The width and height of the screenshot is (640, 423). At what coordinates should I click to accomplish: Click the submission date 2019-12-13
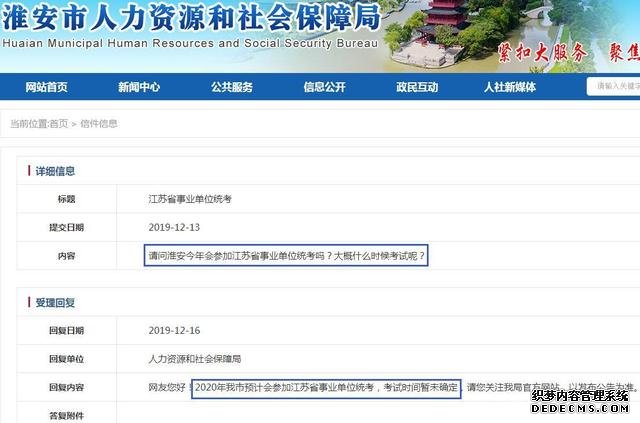click(x=174, y=227)
